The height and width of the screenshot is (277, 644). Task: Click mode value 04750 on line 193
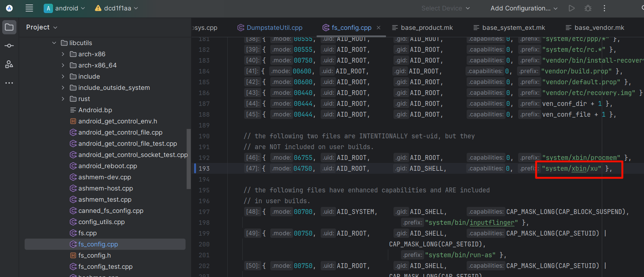click(x=302, y=169)
